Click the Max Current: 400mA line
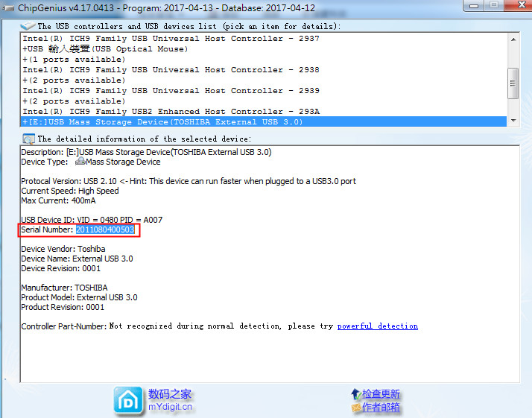The image size is (532, 418). pos(58,200)
